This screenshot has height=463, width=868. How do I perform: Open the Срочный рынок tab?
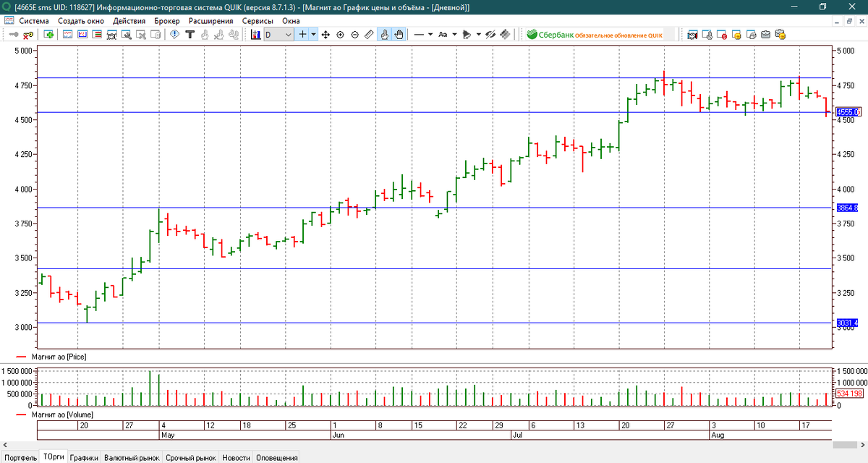click(x=191, y=457)
